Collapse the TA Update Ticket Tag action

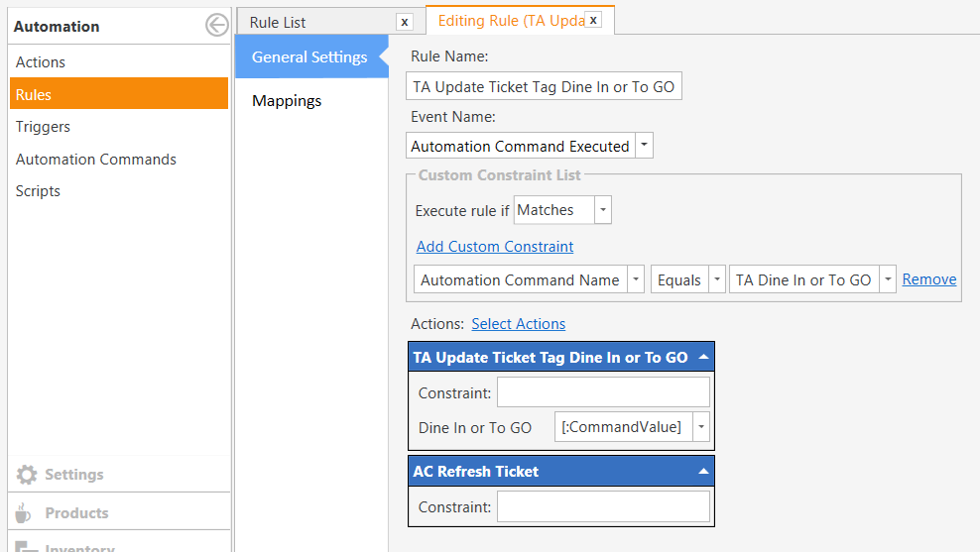click(703, 358)
